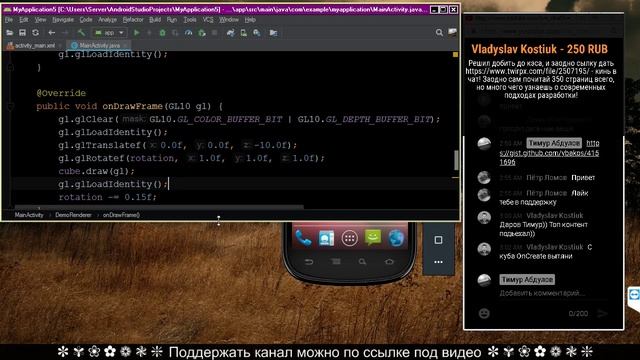Open the AVD Manager phone icon
This screenshot has width=640, height=360.
pos(244,33)
